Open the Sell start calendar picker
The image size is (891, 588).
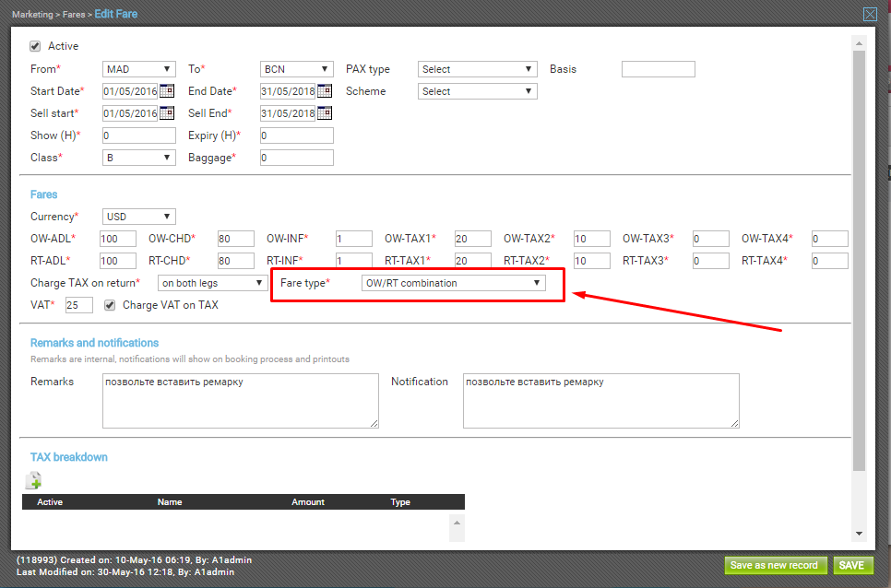(x=167, y=113)
